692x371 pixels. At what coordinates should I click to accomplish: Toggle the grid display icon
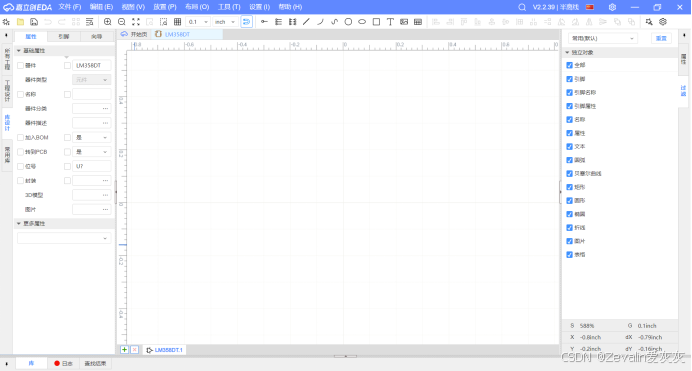[177, 22]
